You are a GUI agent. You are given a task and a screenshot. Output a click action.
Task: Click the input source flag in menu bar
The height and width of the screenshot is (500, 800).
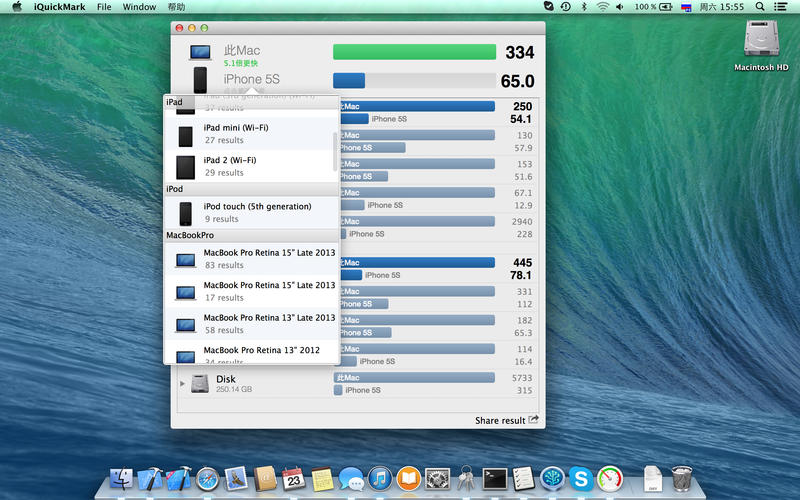(686, 7)
